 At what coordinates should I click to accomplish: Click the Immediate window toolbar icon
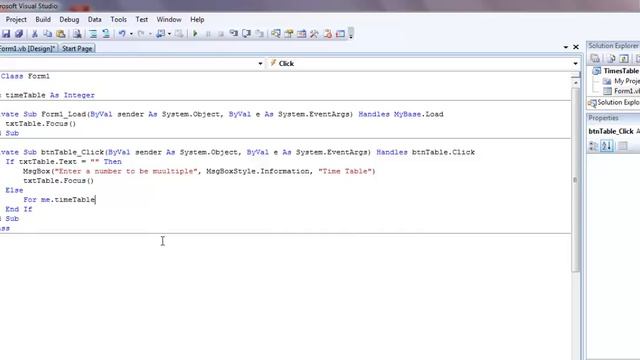click(340, 34)
